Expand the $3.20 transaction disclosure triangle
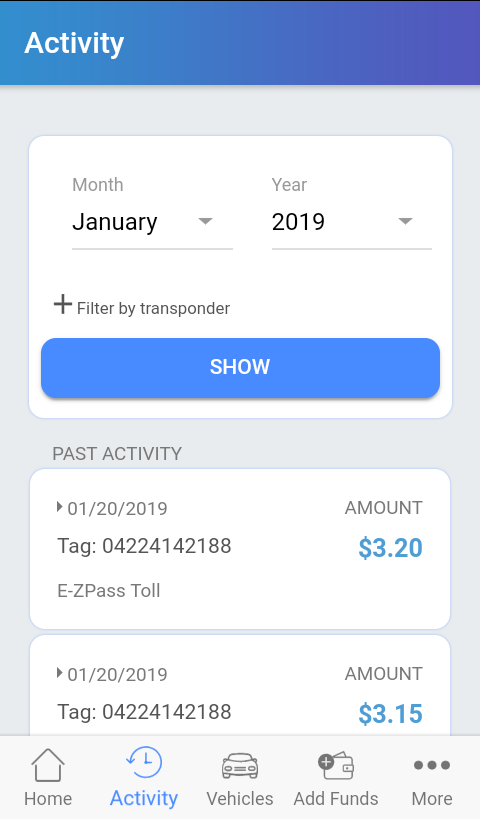The width and height of the screenshot is (480, 819). click(60, 507)
